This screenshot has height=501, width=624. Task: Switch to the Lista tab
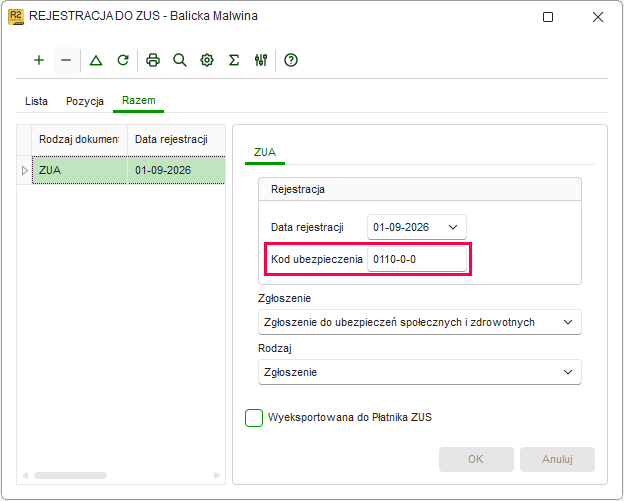click(36, 101)
